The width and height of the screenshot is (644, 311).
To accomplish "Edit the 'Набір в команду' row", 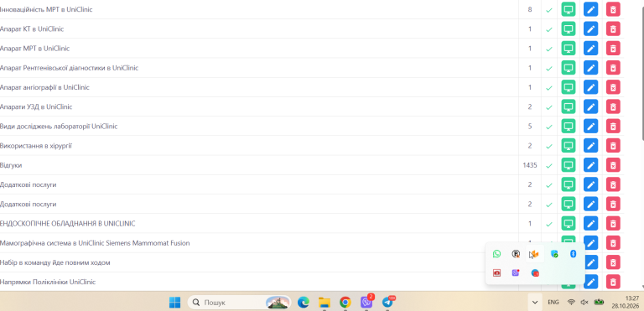I will (x=590, y=262).
